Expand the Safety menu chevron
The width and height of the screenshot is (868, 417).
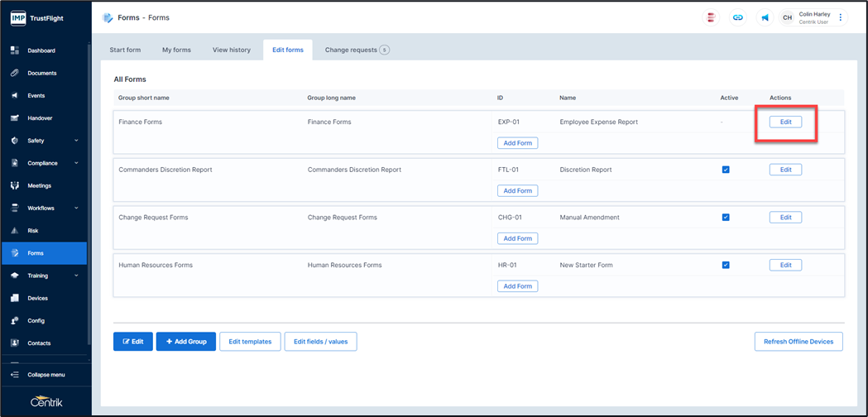coord(76,141)
